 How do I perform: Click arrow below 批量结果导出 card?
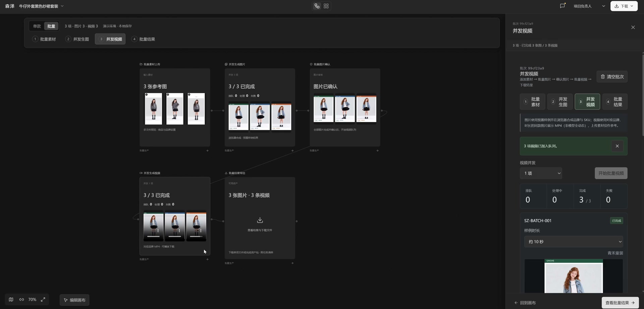click(x=292, y=263)
